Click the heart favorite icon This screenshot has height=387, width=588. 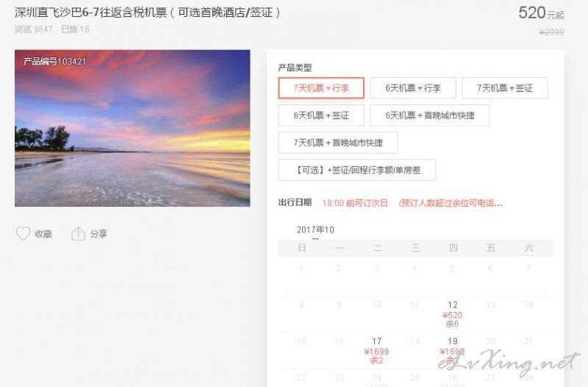coord(23,233)
